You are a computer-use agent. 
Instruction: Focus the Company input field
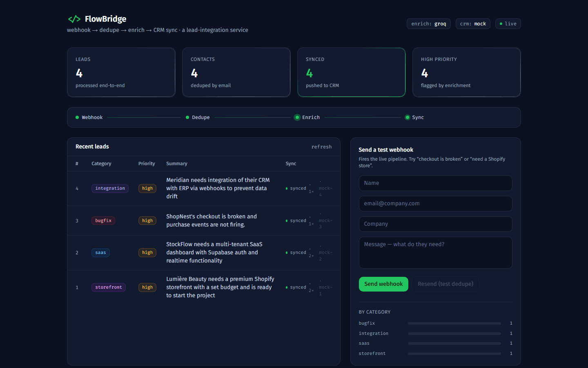(x=435, y=224)
